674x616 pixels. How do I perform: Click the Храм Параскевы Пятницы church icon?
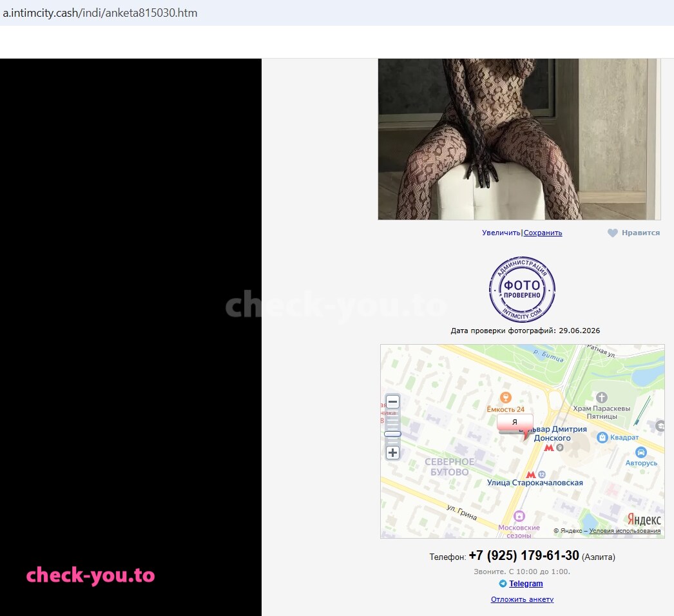[601, 397]
